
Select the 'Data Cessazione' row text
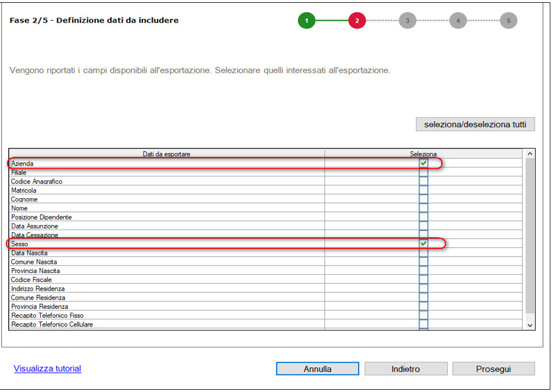(x=35, y=235)
